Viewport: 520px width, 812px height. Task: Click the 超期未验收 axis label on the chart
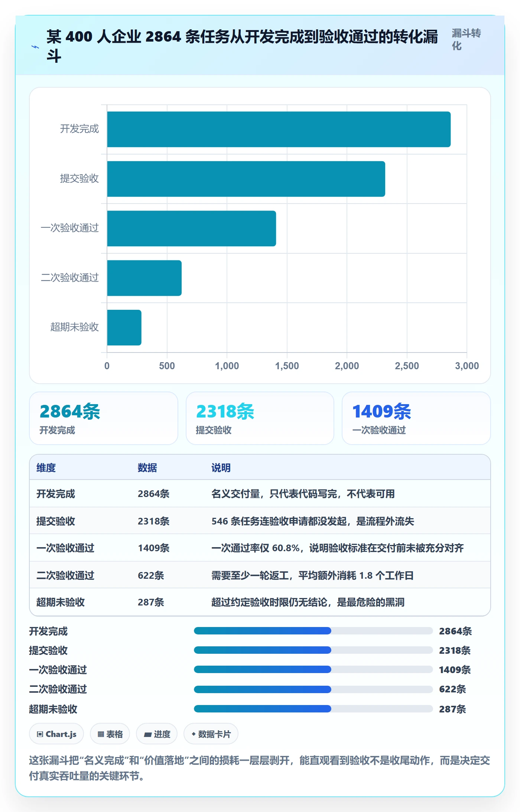click(x=75, y=327)
